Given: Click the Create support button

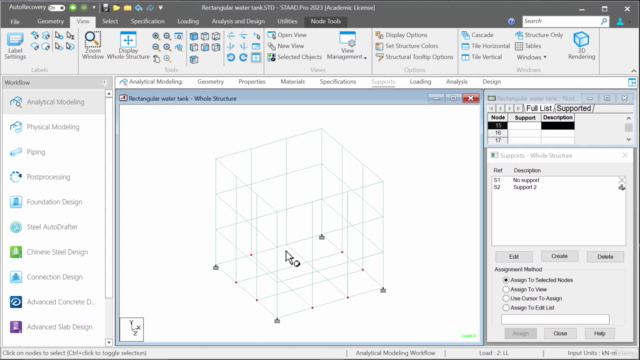Looking at the screenshot, I should 560,256.
